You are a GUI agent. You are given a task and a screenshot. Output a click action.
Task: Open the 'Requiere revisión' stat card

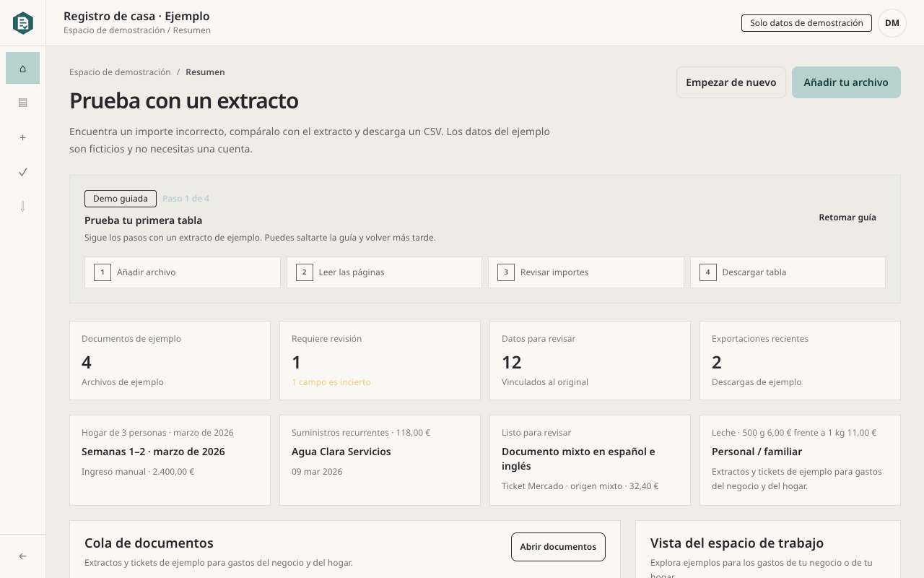pos(380,361)
